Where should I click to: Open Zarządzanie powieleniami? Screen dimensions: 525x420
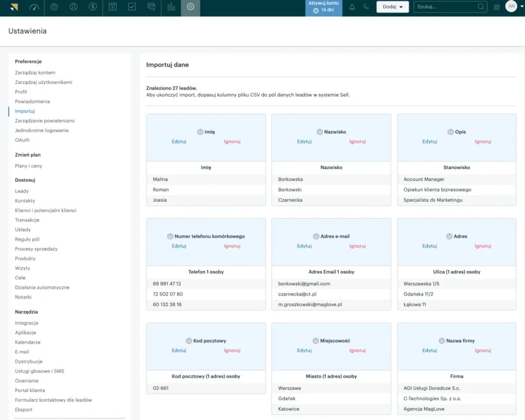point(45,121)
